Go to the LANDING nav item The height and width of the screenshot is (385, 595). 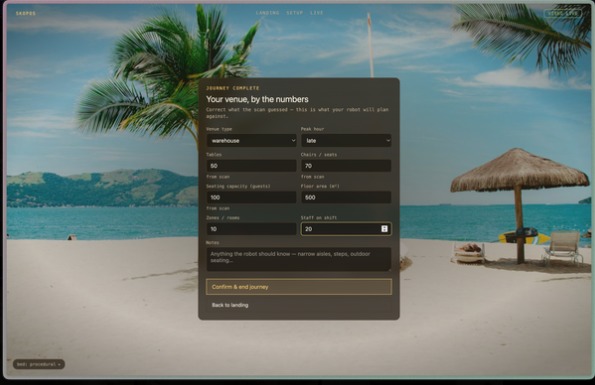tap(268, 13)
